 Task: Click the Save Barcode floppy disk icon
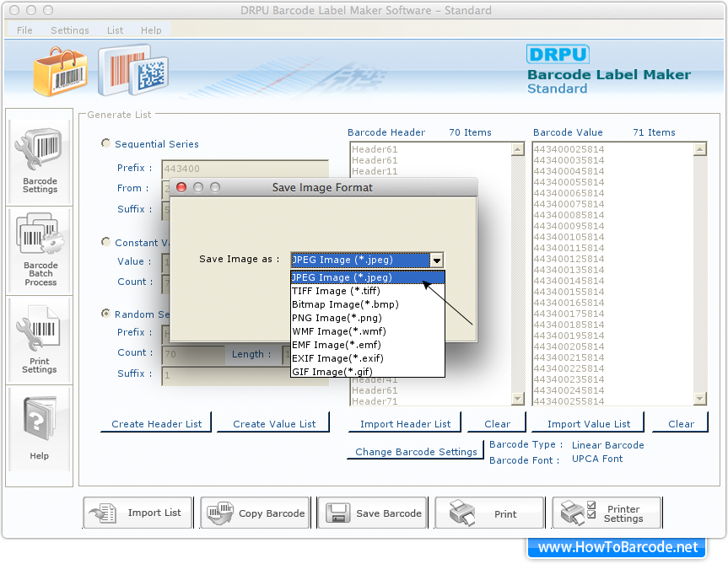(337, 513)
